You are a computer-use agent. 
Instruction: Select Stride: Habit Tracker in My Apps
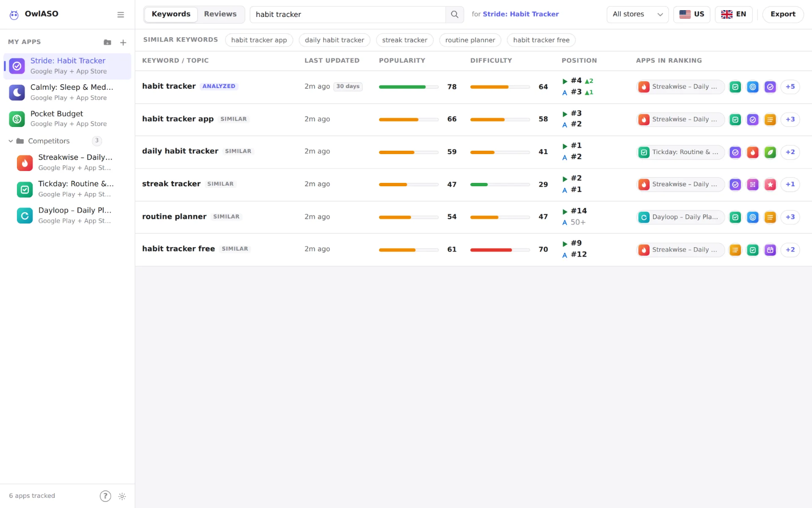[67, 66]
